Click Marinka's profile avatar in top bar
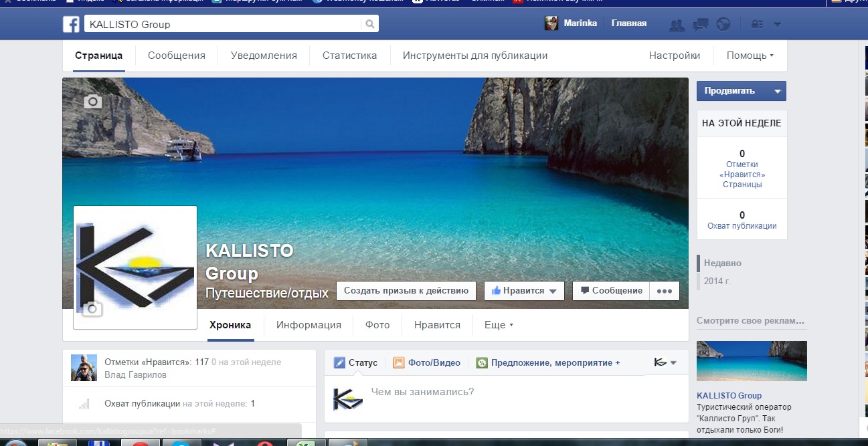The height and width of the screenshot is (446, 868). pos(551,24)
